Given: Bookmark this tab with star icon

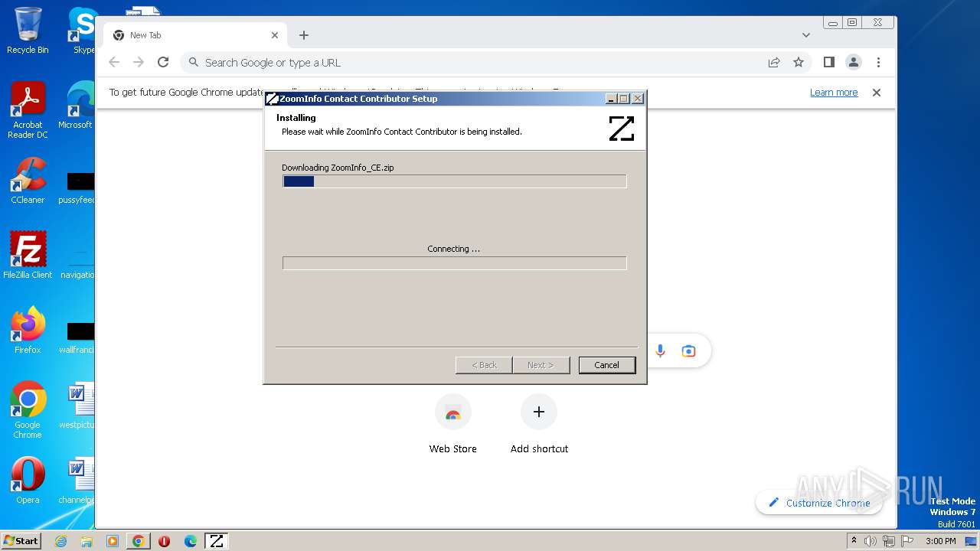Looking at the screenshot, I should click(799, 63).
